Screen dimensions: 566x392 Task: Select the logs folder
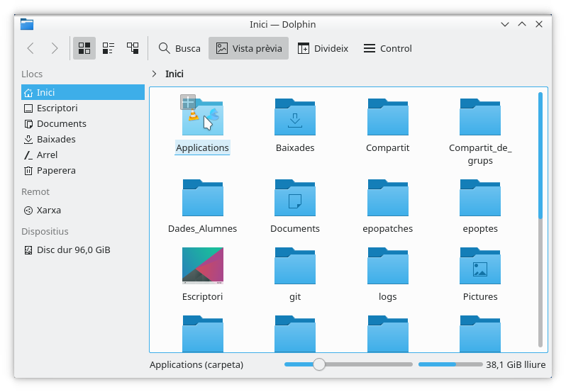click(388, 266)
